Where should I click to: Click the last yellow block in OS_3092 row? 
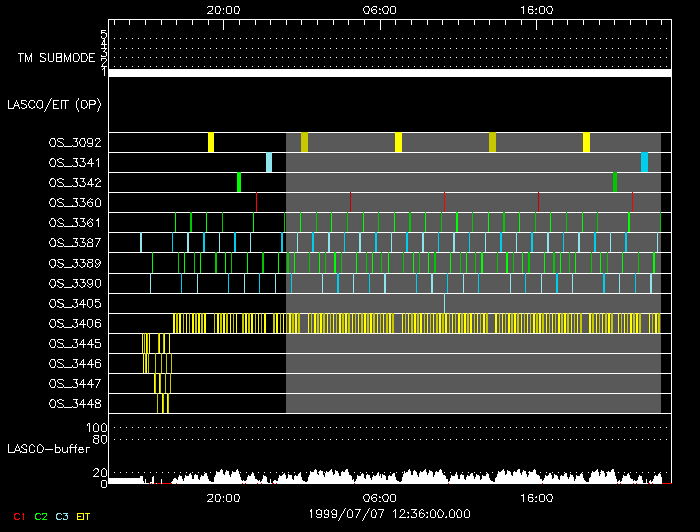coord(587,142)
